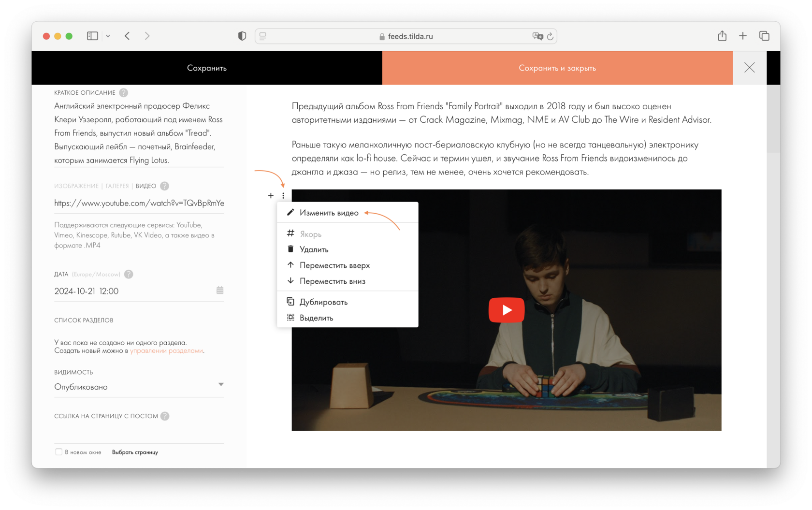The image size is (812, 510).
Task: Click the feeds.tilda.ru address field
Action: pos(406,36)
